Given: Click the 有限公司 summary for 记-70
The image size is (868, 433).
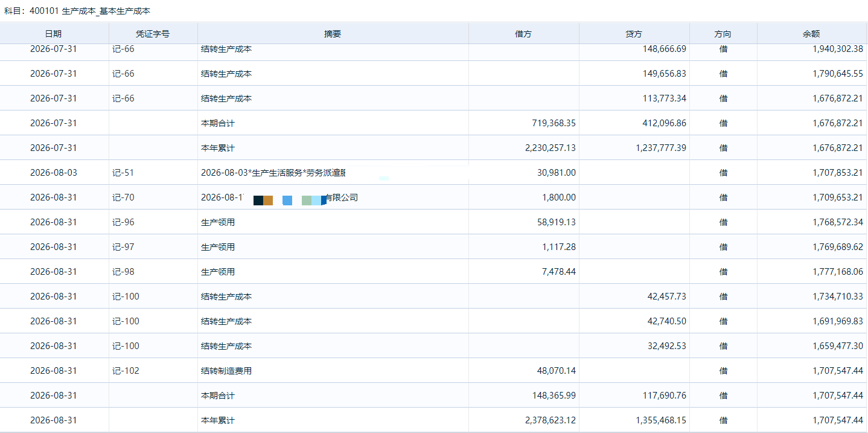Looking at the screenshot, I should pos(279,197).
